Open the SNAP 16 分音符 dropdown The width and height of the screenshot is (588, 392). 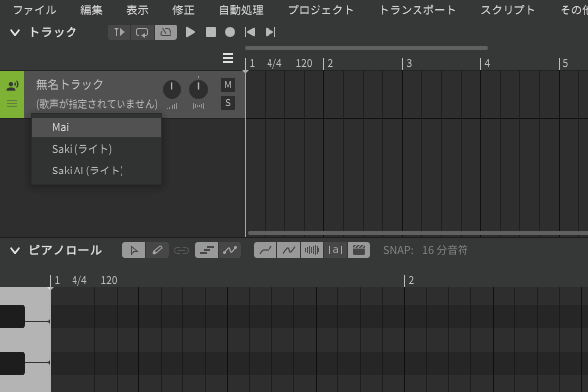(445, 250)
